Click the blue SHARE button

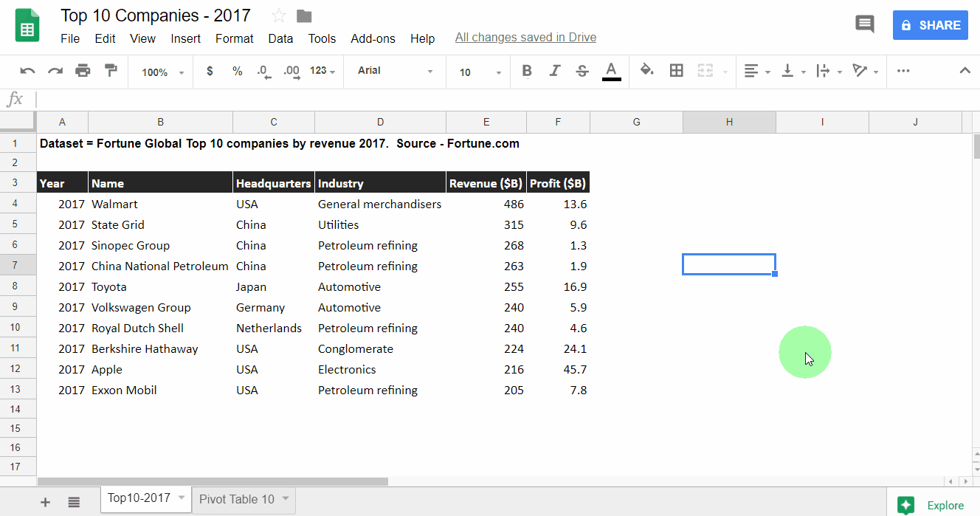[930, 25]
